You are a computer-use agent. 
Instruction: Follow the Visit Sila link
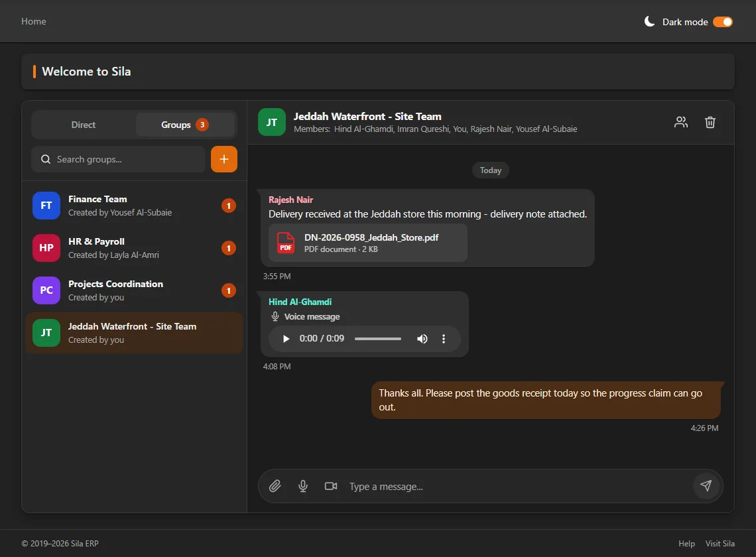[x=720, y=544]
